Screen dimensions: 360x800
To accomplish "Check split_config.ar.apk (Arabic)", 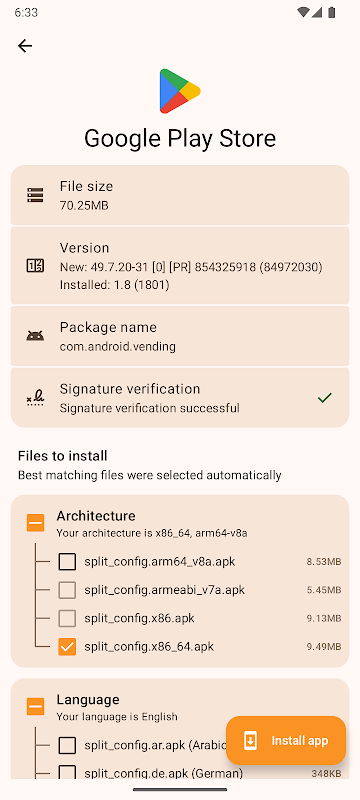I will tap(67, 745).
